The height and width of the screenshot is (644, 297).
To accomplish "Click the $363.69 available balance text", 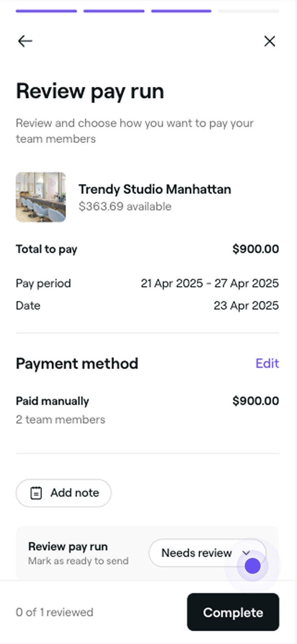I will click(125, 207).
